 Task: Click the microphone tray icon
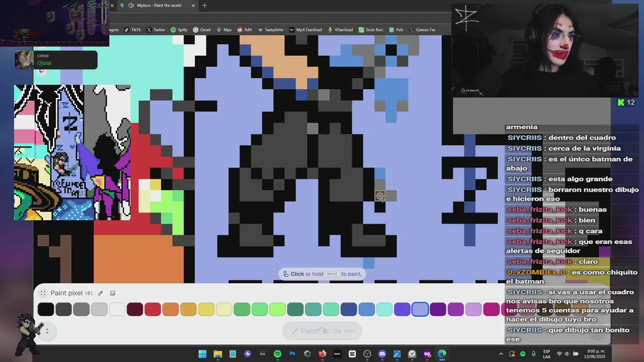534,354
